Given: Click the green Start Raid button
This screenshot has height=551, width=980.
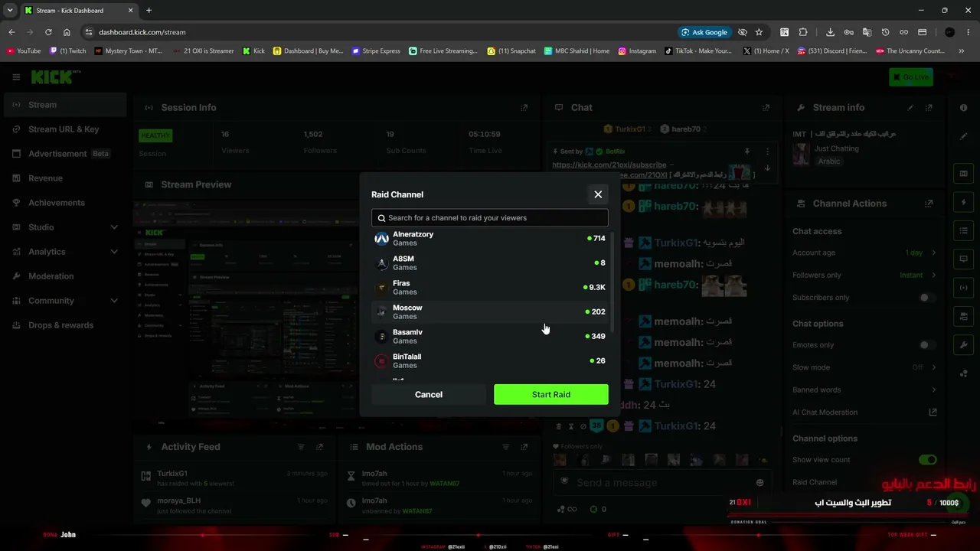Looking at the screenshot, I should [551, 395].
